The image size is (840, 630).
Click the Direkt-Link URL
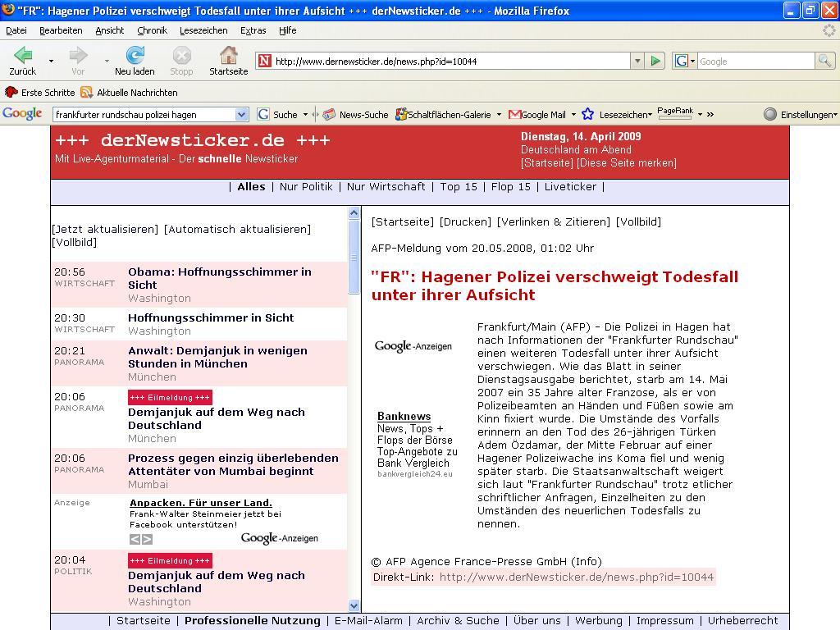[577, 577]
